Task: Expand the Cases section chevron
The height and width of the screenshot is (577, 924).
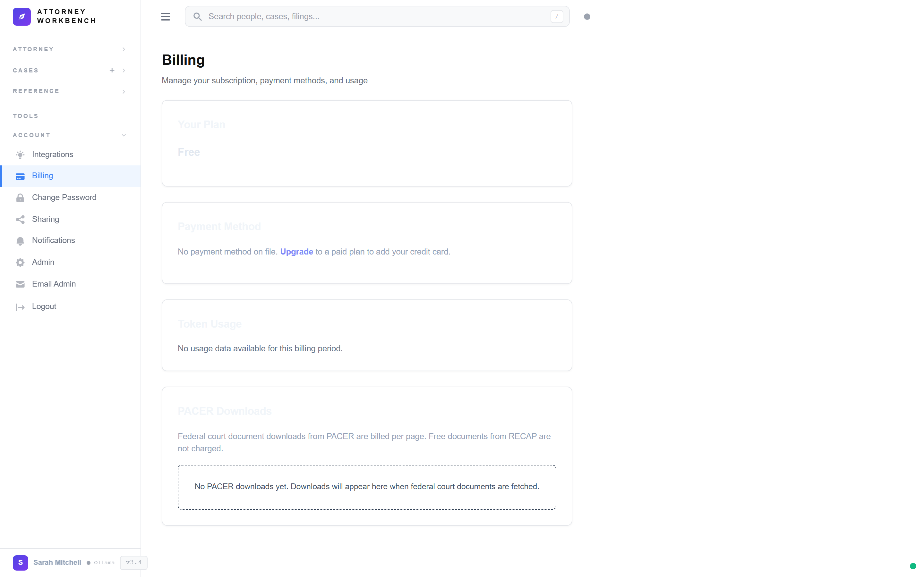Action: pos(124,71)
